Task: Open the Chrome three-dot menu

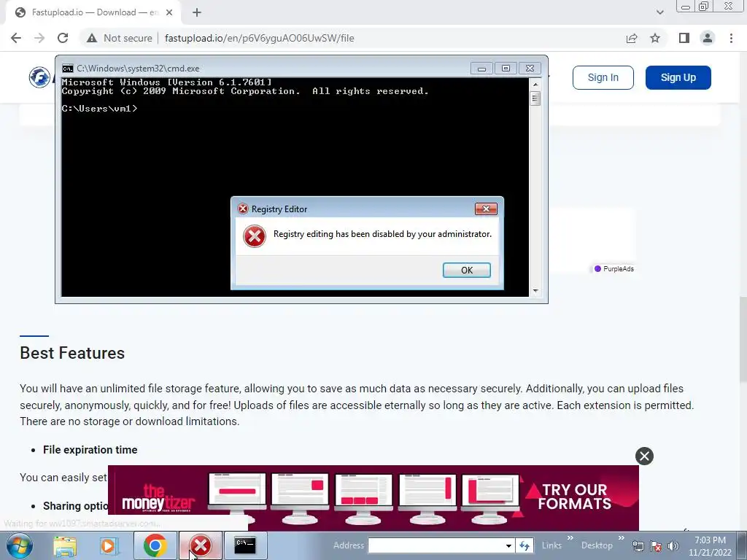Action: (731, 38)
